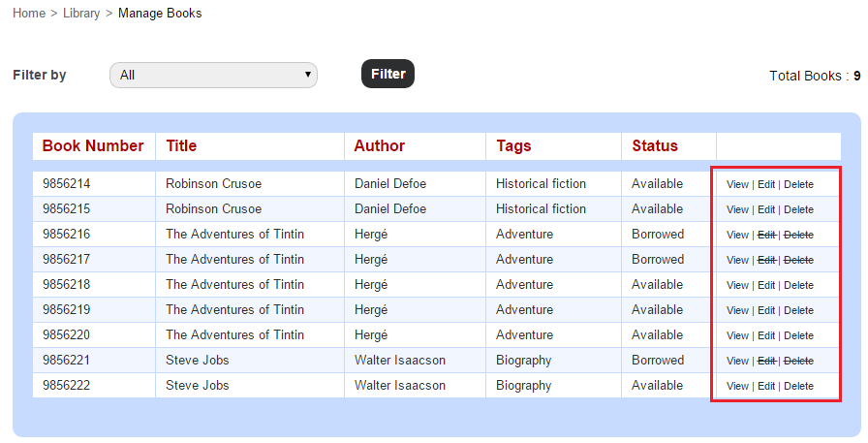868x443 pixels.
Task: Edit the Steve Jobs book 9856222
Action: [766, 386]
